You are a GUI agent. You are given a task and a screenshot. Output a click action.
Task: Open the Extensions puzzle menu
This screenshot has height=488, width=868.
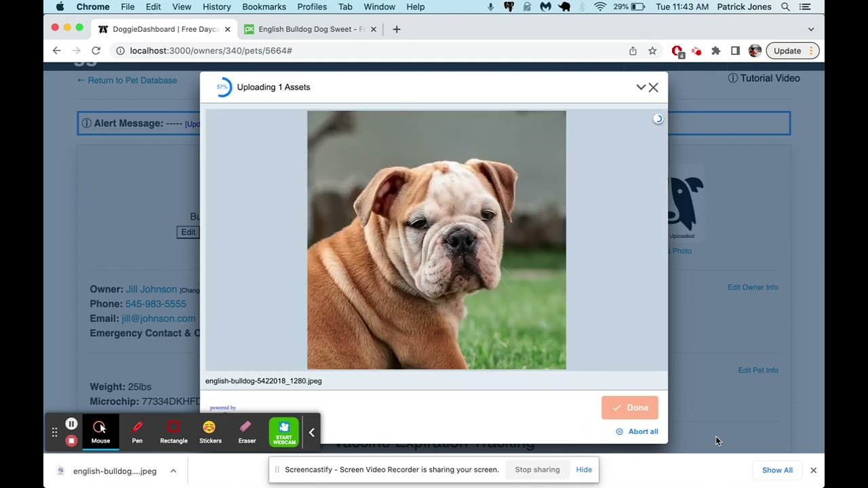pos(715,51)
